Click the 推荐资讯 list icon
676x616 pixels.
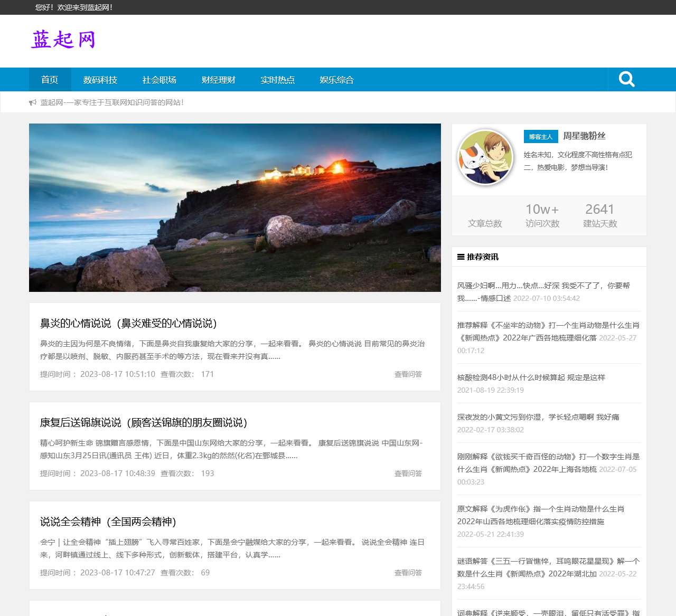(461, 257)
